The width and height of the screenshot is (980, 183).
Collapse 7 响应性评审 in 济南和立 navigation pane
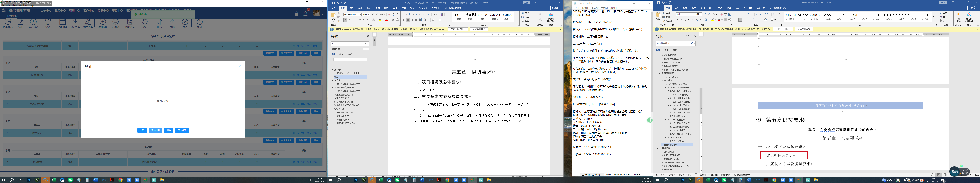pyautogui.click(x=660, y=73)
